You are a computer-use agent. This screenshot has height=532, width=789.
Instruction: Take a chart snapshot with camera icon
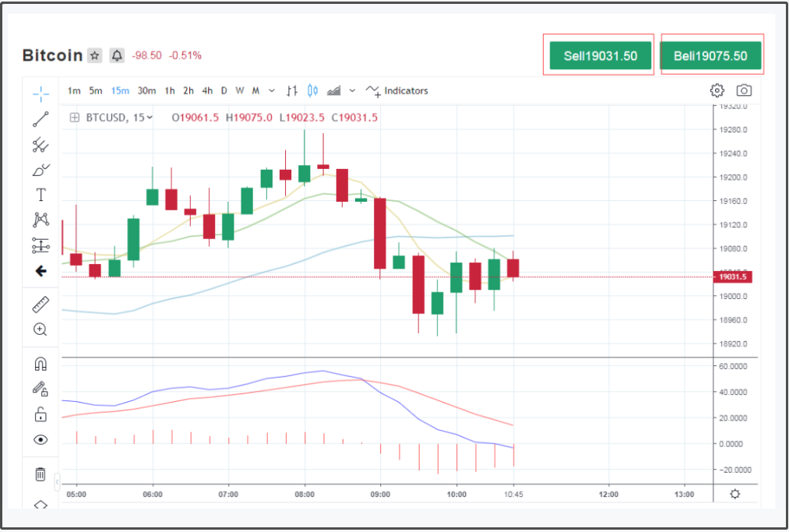tap(744, 90)
